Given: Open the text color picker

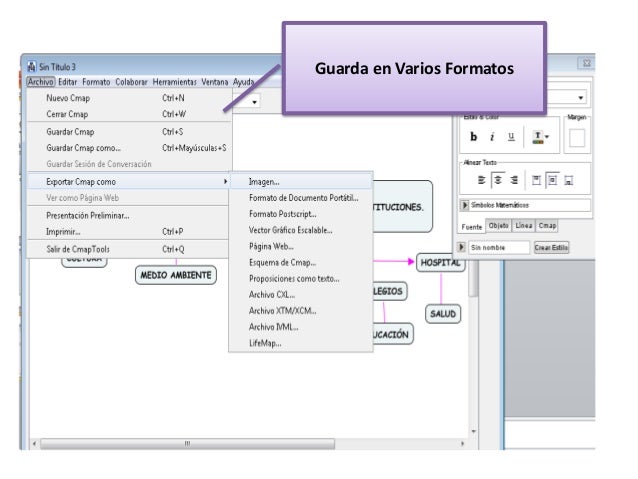Looking at the screenshot, I should pos(541,137).
